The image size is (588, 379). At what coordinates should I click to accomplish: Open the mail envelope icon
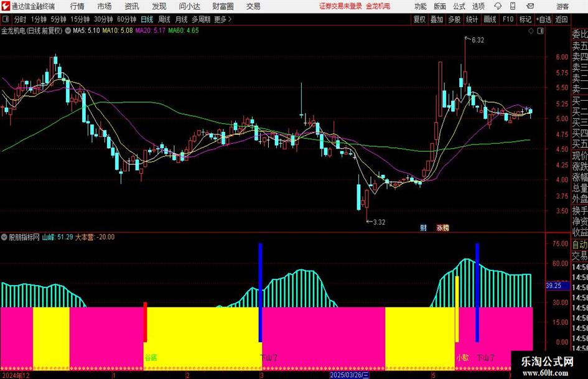pyautogui.click(x=530, y=6)
